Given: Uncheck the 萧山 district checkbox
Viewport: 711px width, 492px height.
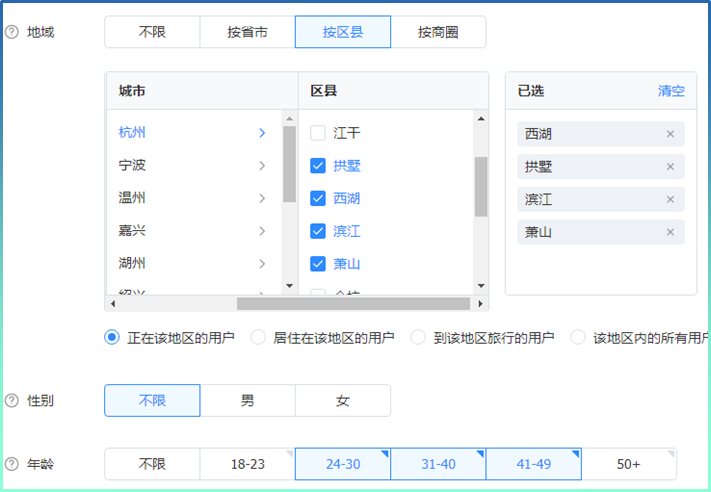Looking at the screenshot, I should (x=317, y=263).
